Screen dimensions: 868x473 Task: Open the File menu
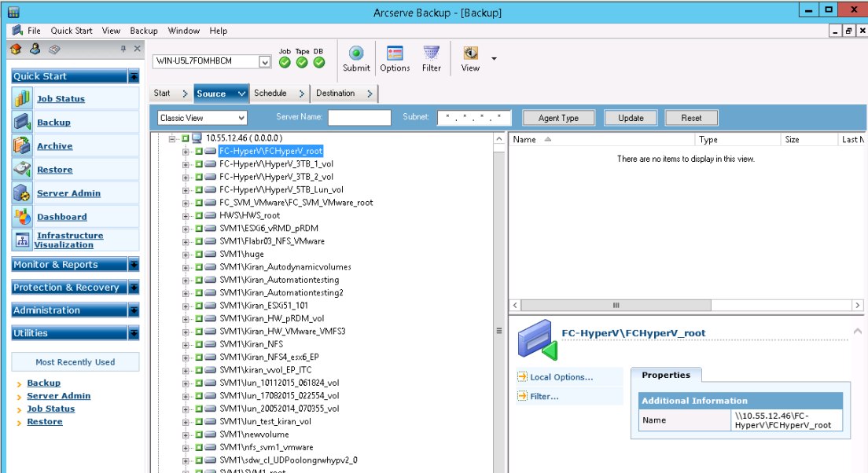(34, 31)
